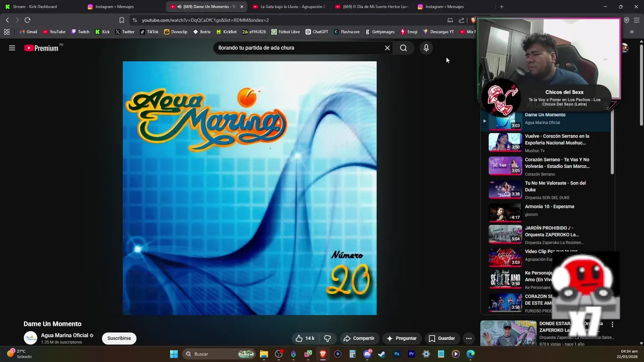The image size is (644, 362).
Task: Open Settings gear taskbar icon
Action: coord(426,354)
